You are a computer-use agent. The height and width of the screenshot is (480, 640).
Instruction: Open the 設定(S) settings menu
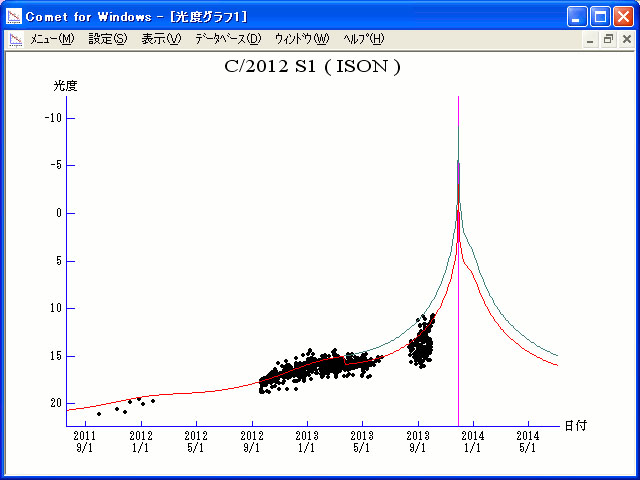[x=108, y=39]
